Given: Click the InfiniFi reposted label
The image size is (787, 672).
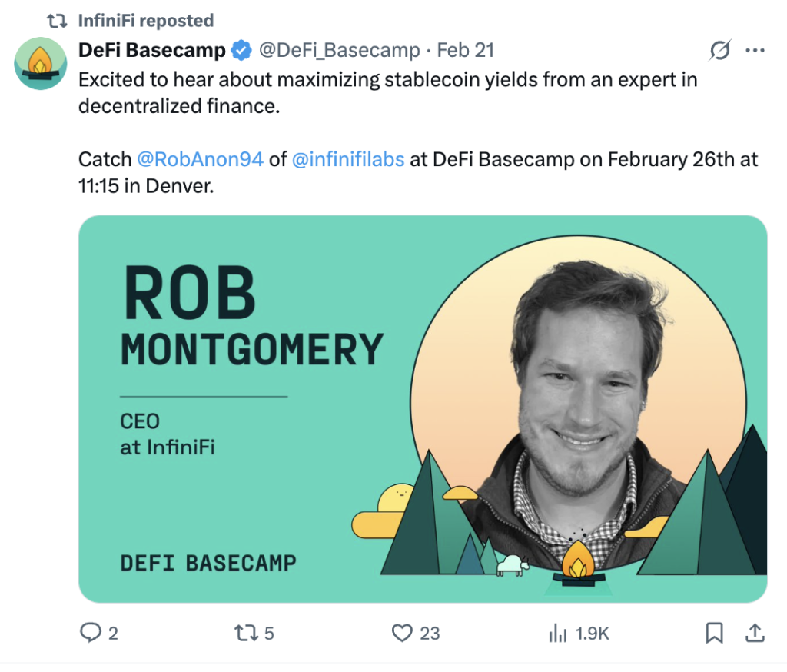Looking at the screenshot, I should 145,21.
